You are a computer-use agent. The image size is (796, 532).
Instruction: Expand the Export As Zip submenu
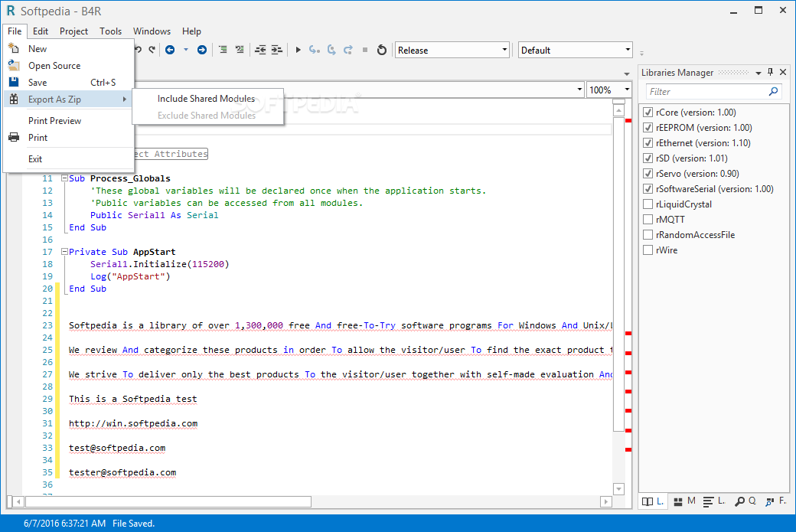pyautogui.click(x=69, y=99)
